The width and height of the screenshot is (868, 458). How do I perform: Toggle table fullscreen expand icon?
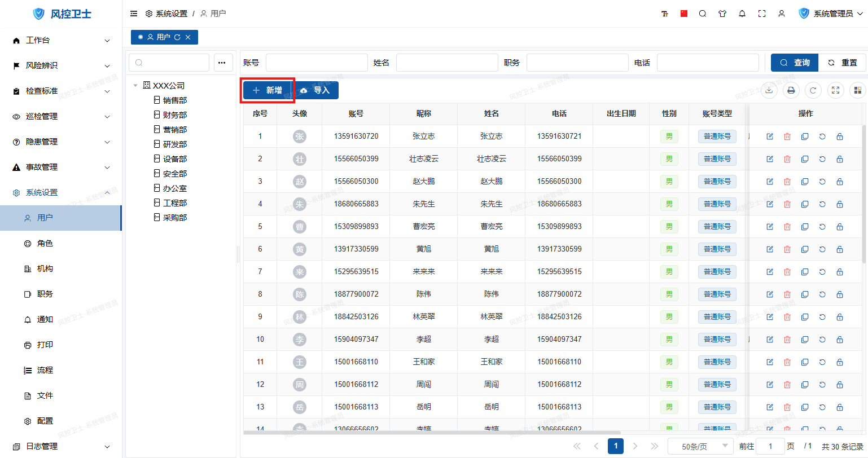(836, 90)
